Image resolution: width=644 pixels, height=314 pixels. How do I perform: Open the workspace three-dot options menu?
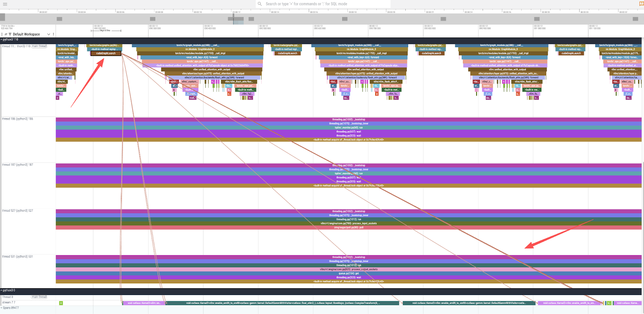[53, 34]
